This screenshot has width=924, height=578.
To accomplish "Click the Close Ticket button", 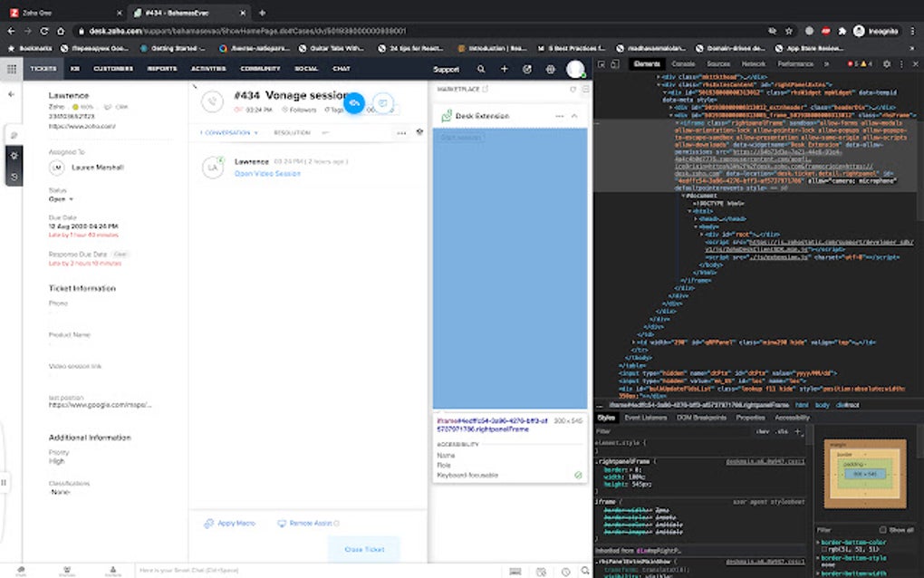I will pos(364,549).
